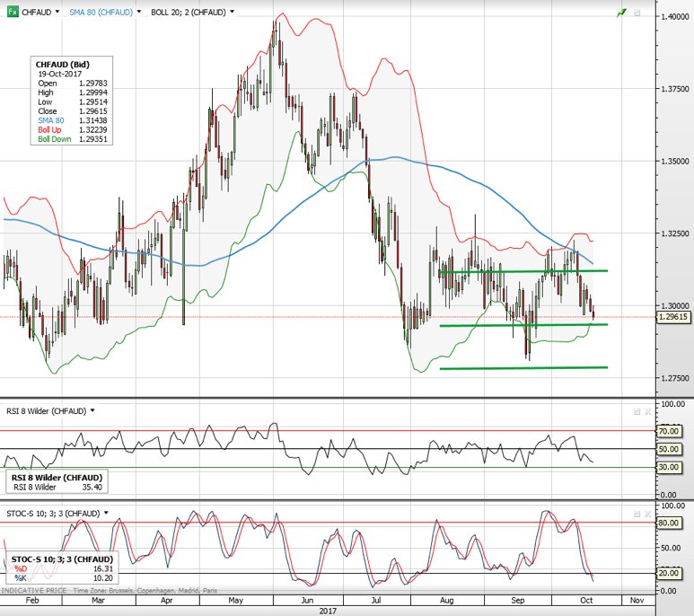Click the Open 1.29783 value in the legend
The image size is (694, 616).
93,84
